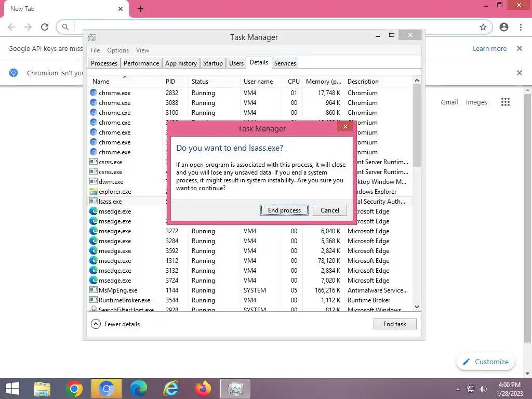The height and width of the screenshot is (399, 532).
Task: Click Chromium reload page button
Action: [45, 27]
